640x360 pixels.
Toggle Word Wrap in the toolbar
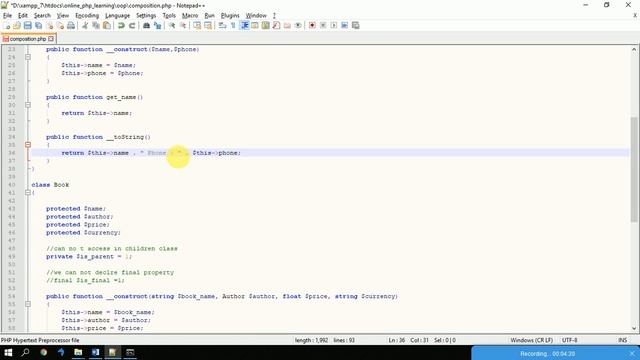[222, 25]
